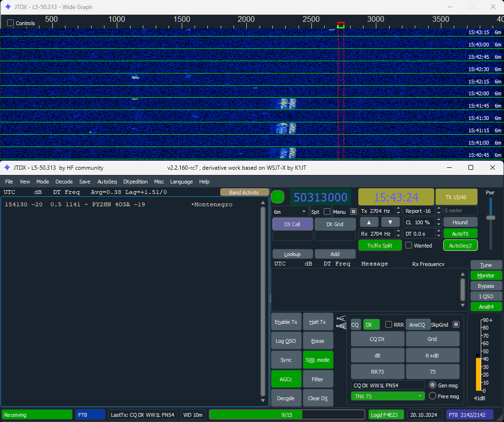Click the Enable Tx button
This screenshot has height=422, width=504.
(286, 322)
